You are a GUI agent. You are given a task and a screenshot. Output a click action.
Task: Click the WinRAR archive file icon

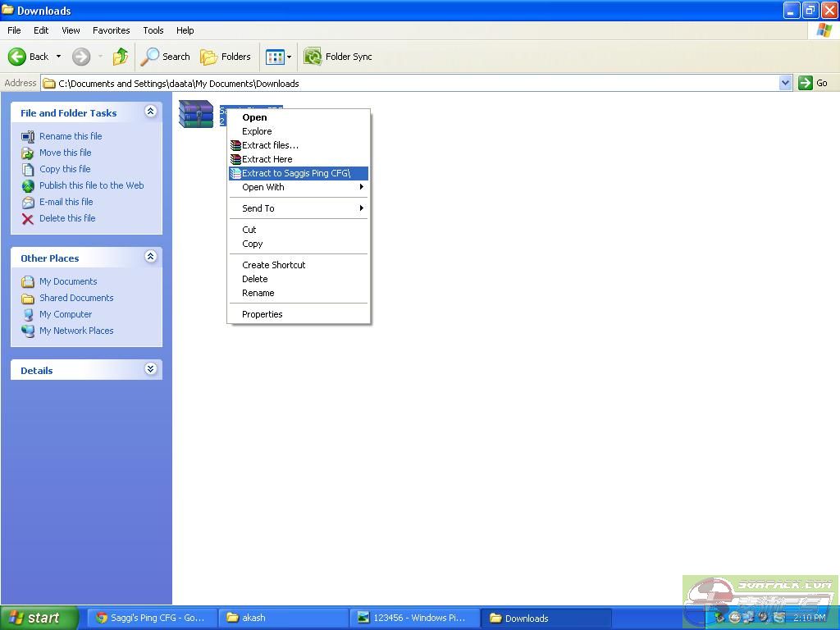coord(196,114)
